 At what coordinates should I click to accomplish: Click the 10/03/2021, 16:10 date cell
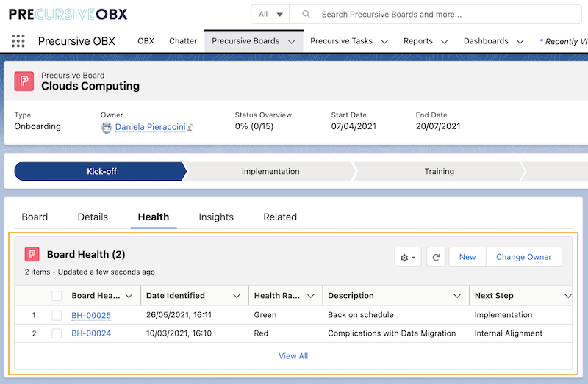coord(179,333)
